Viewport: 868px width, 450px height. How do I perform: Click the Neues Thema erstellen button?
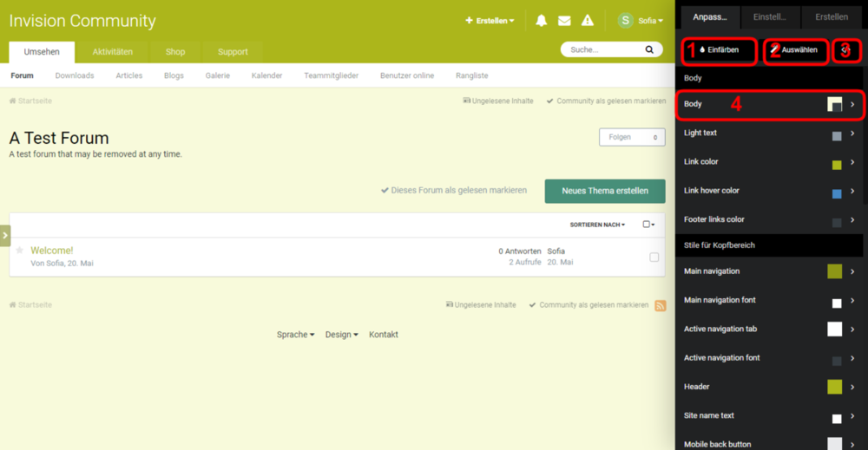pyautogui.click(x=604, y=191)
